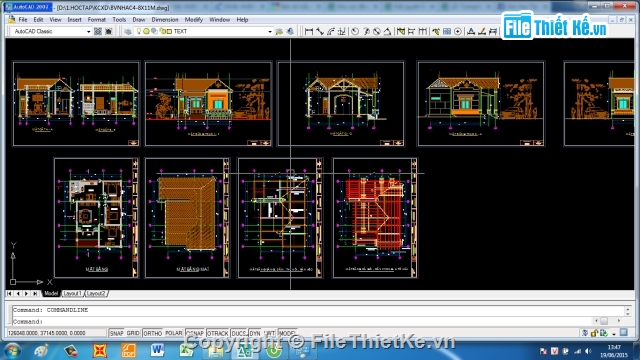The image size is (640, 360).
Task: Expand the AutoCAD Classic workspace dropdown
Action: pyautogui.click(x=88, y=31)
